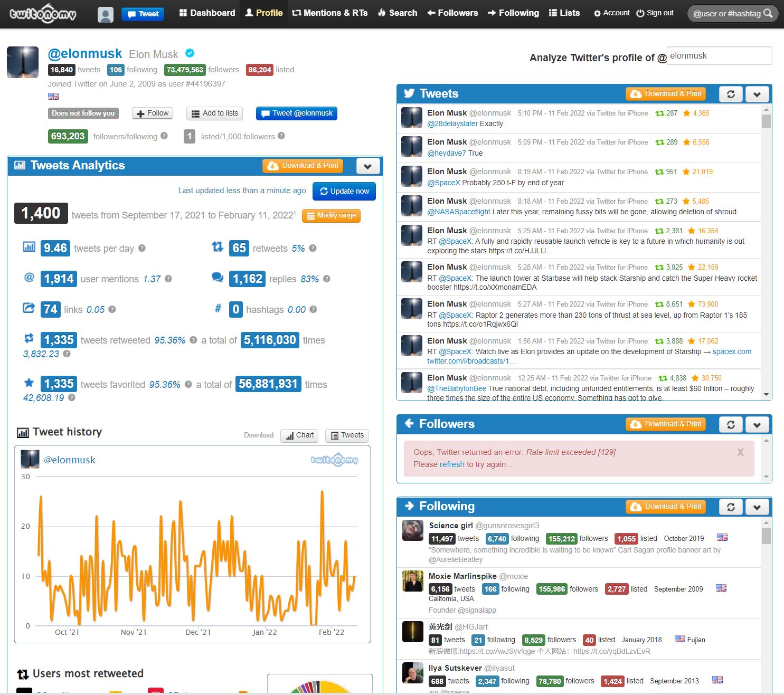Screen dimensions: 784x695
Task: Download & Print the Tweets panel
Action: [x=666, y=94]
